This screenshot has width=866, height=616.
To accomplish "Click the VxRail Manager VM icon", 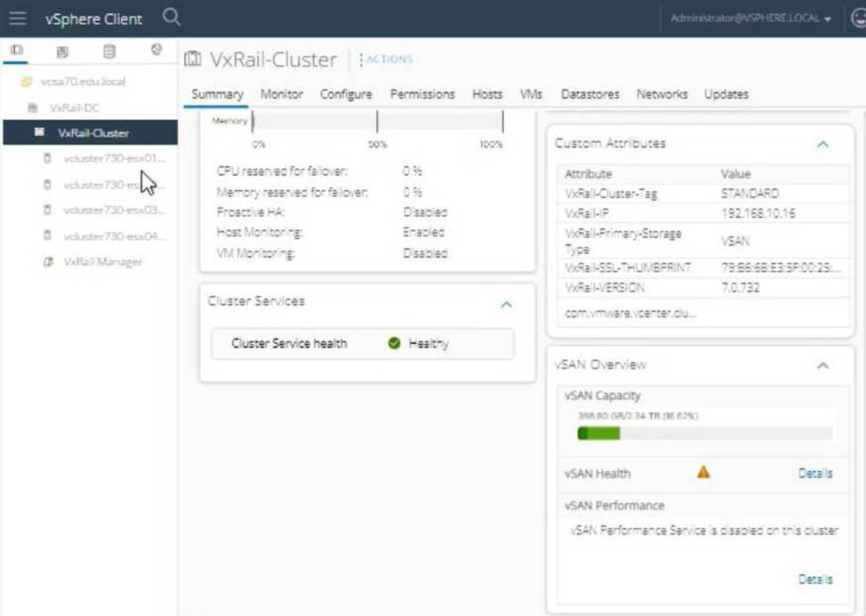I will 49,262.
